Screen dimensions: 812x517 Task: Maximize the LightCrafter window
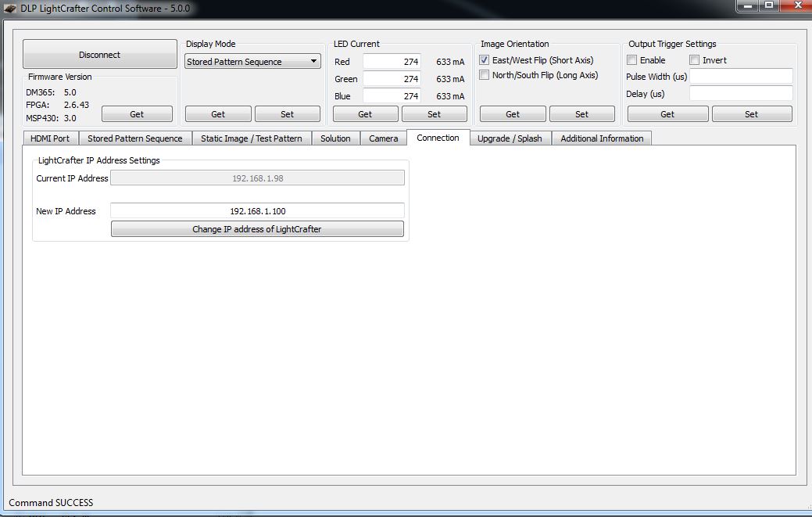[769, 5]
